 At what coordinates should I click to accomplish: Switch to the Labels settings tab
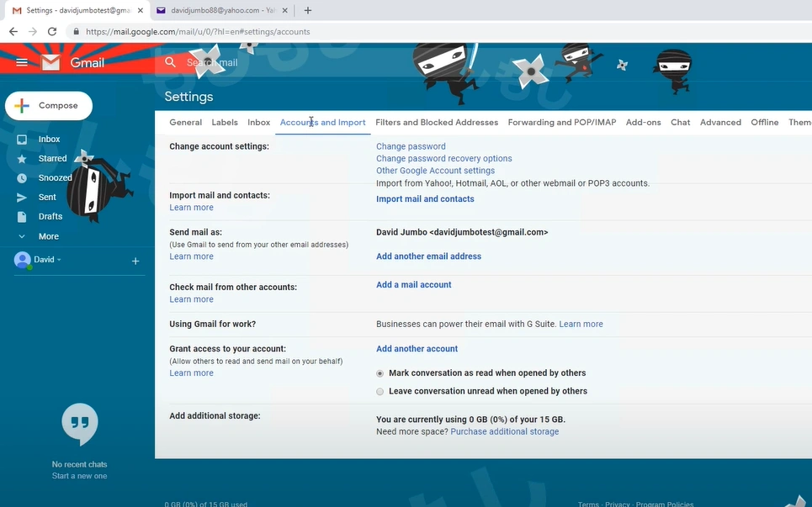pyautogui.click(x=225, y=123)
